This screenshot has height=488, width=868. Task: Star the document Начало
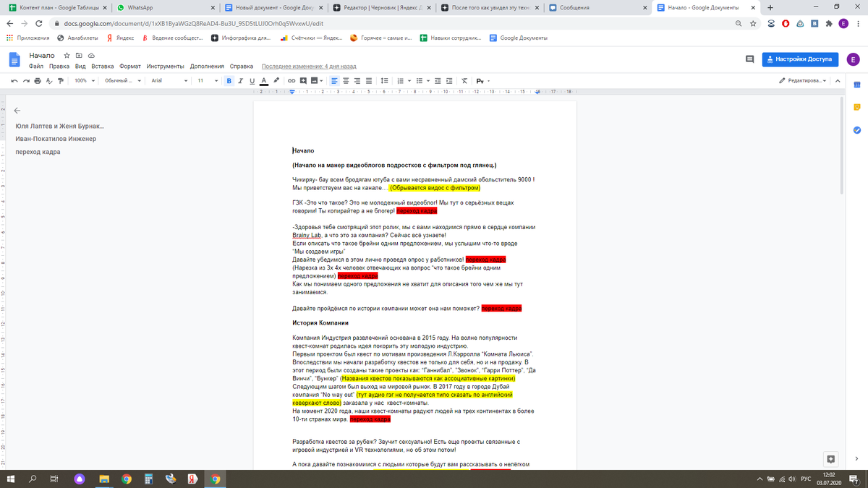(67, 55)
